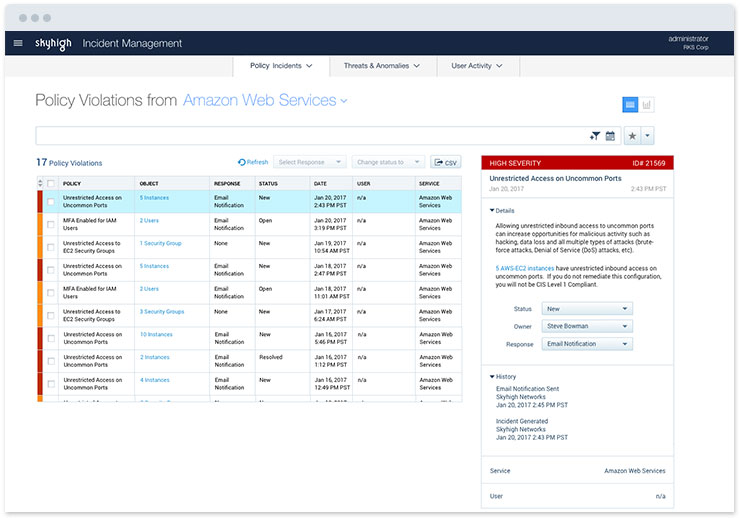Viewport: 740px width, 518px height.
Task: Open the hamburger navigation menu
Action: [x=18, y=43]
